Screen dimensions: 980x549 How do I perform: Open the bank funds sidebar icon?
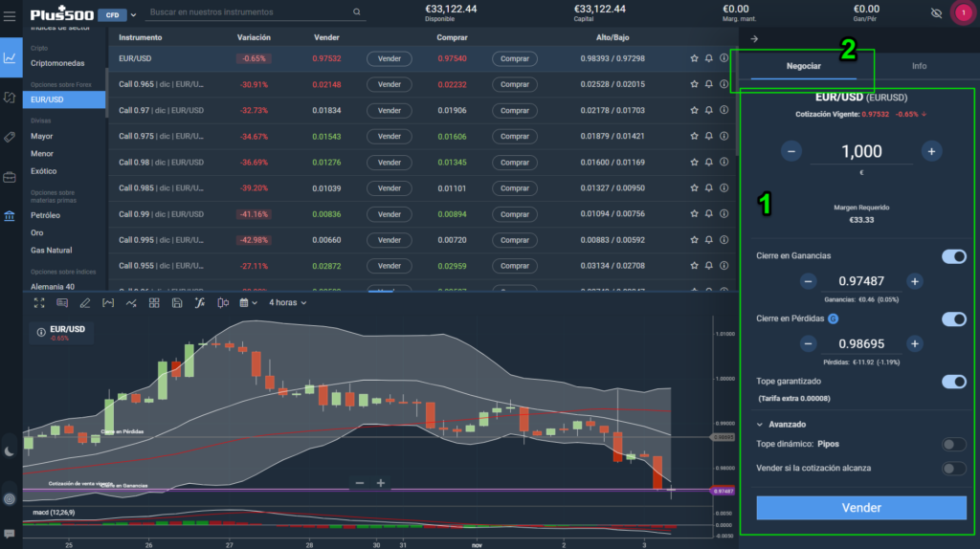click(x=10, y=217)
